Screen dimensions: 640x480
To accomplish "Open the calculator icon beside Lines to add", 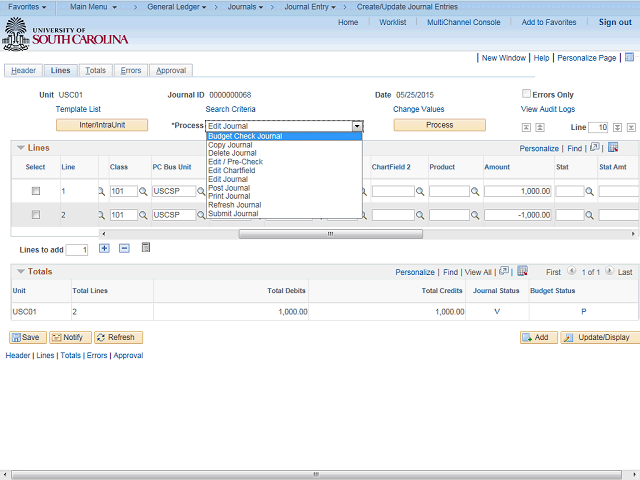I will pyautogui.click(x=146, y=248).
